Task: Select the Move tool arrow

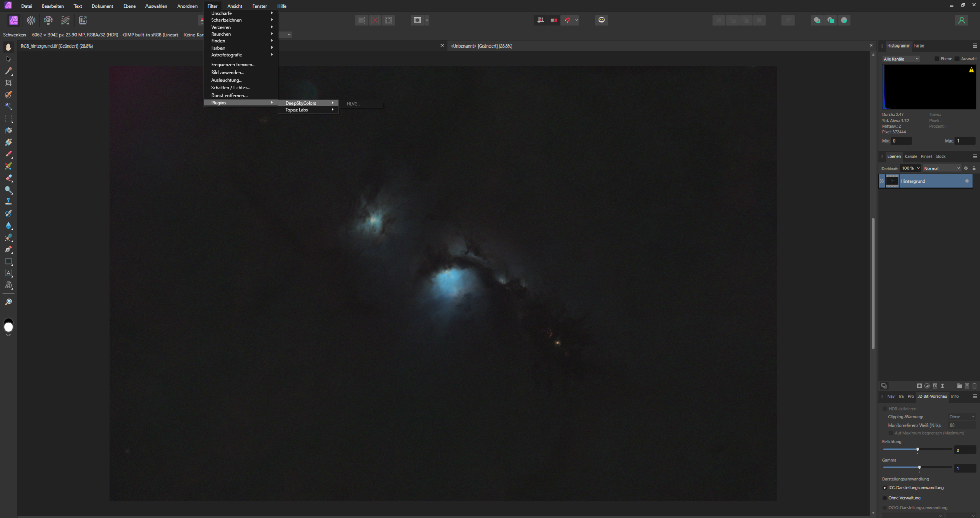Action: (x=8, y=59)
